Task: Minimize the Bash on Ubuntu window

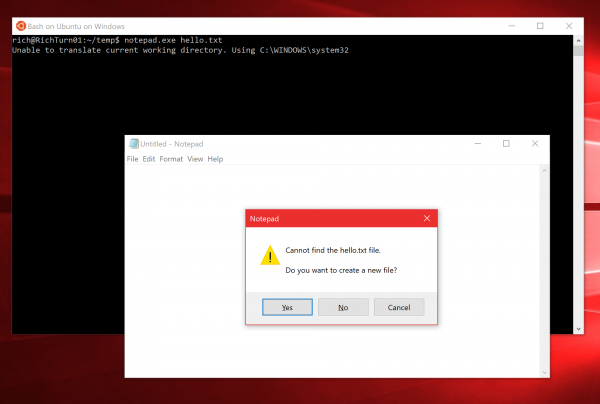Action: [512, 26]
